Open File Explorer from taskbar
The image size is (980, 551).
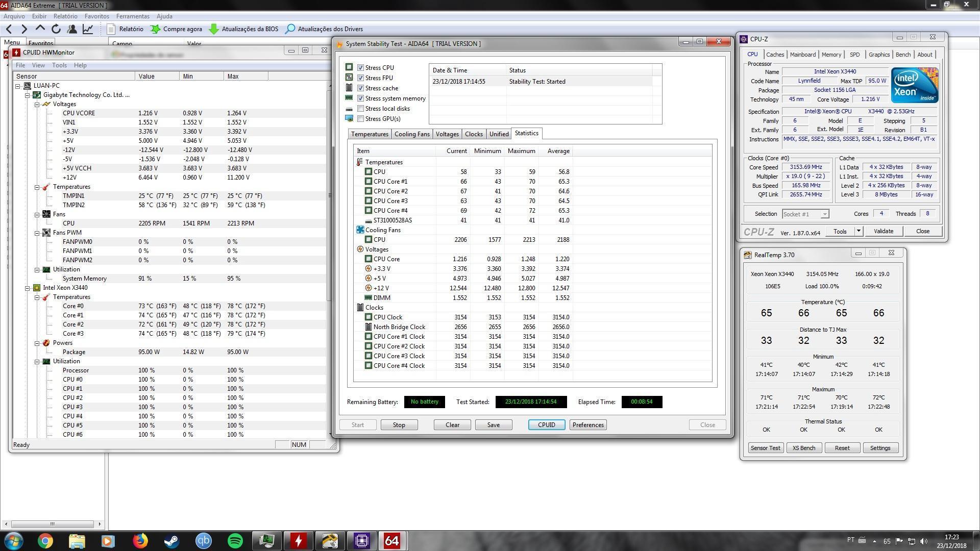click(77, 541)
